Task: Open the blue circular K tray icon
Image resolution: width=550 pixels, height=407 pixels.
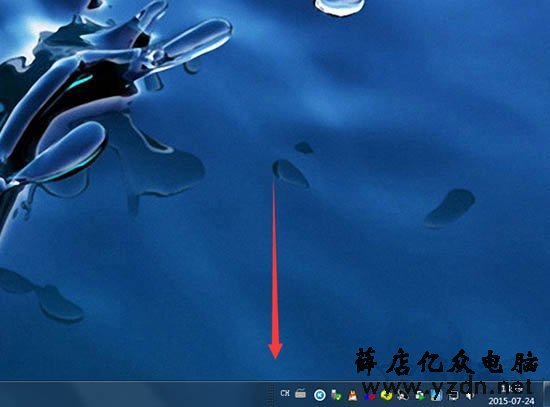Action: pyautogui.click(x=320, y=395)
